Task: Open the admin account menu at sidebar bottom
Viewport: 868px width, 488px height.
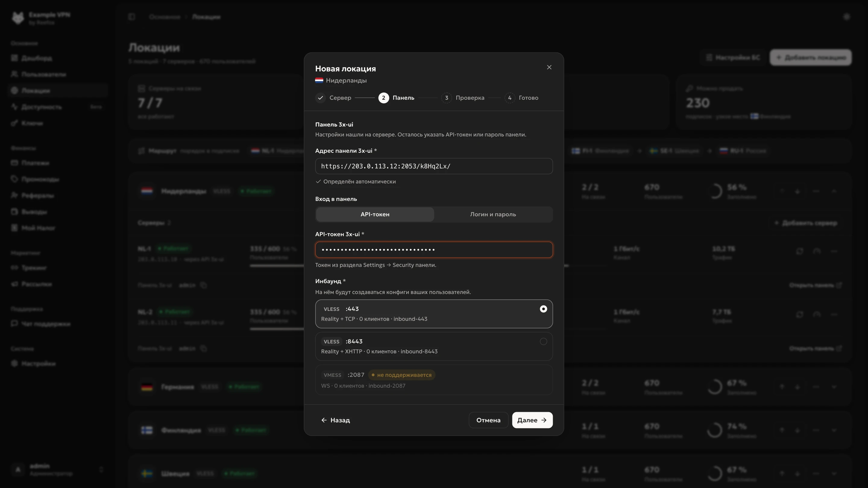Action: (x=57, y=470)
